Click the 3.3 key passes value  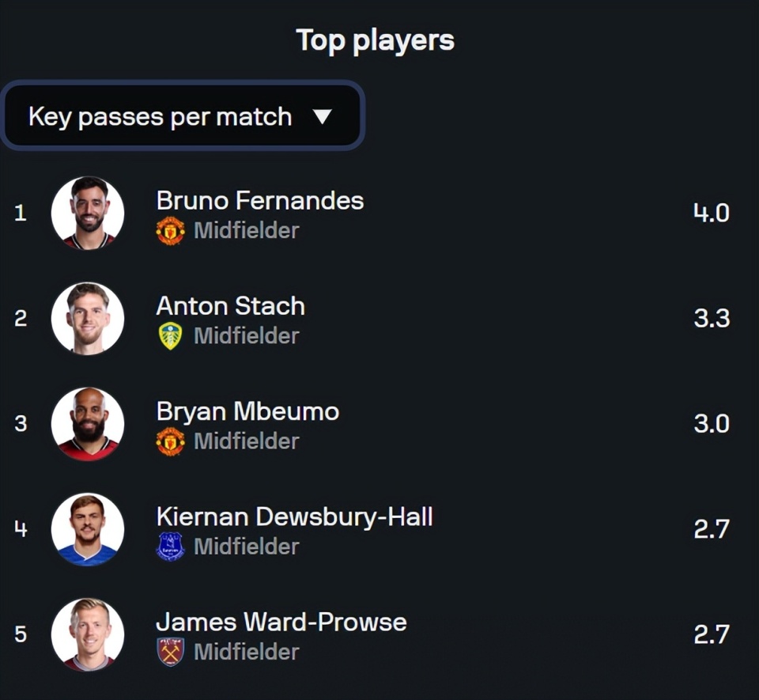pos(711,318)
